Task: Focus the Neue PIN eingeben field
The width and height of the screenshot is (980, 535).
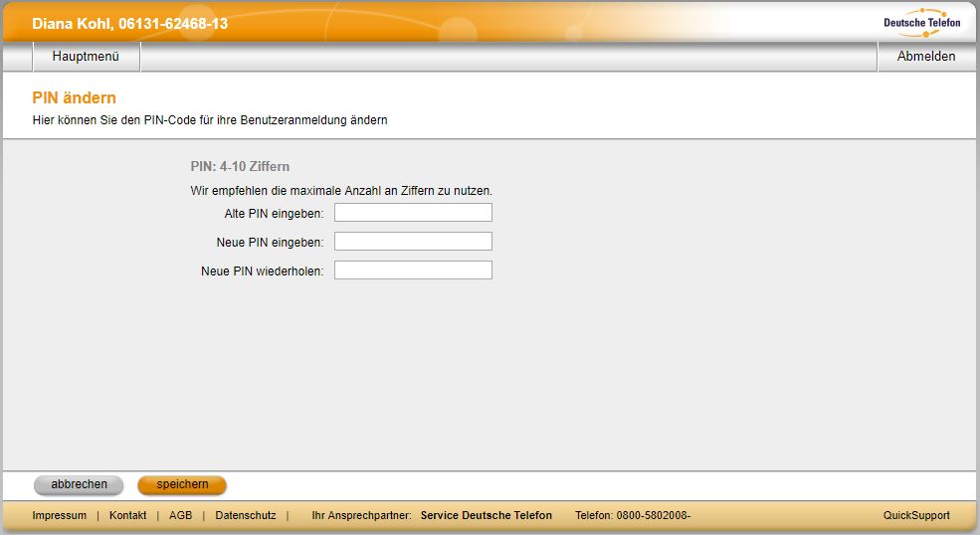Action: point(413,242)
